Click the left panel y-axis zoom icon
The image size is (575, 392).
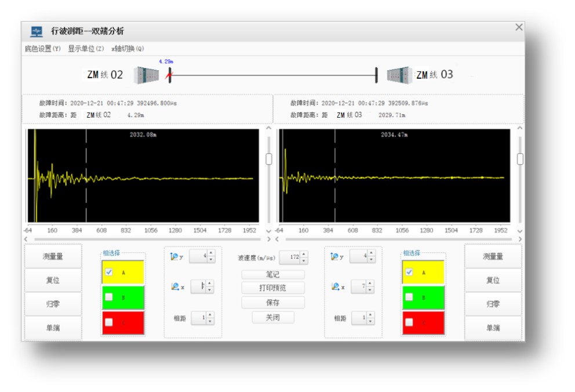(174, 257)
